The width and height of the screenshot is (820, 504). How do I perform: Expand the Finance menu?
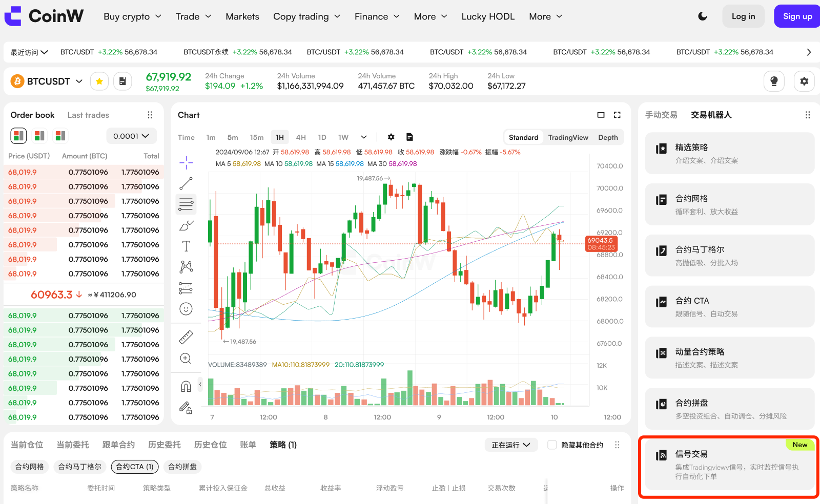(377, 16)
